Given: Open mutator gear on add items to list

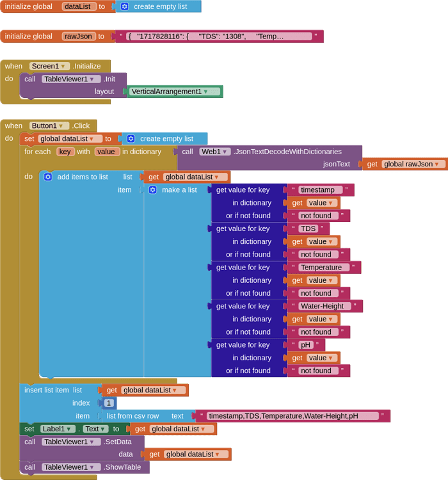Looking at the screenshot, I should pyautogui.click(x=48, y=177).
